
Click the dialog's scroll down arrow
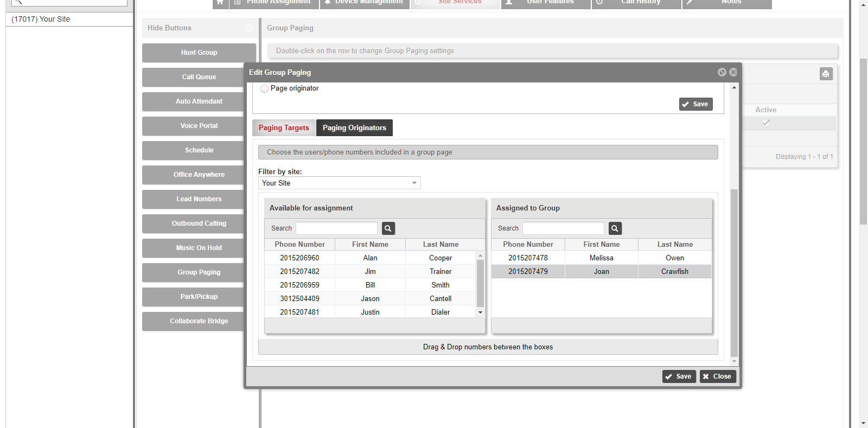point(734,361)
